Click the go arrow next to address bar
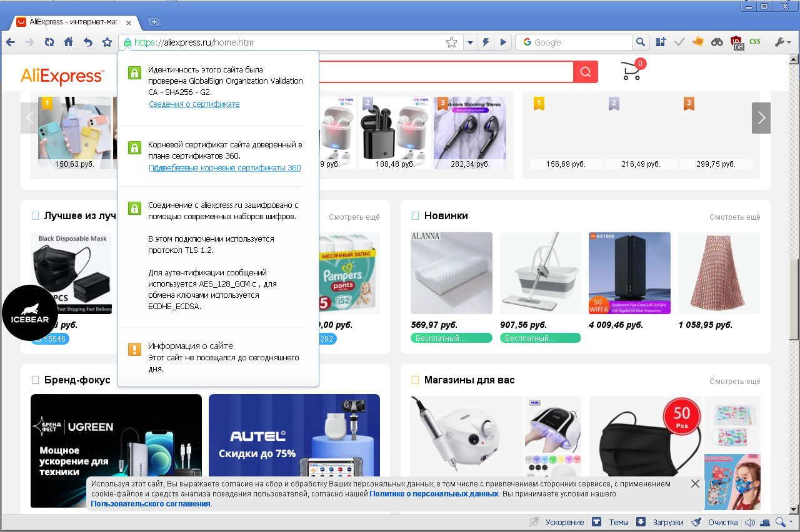This screenshot has width=800, height=532. (x=502, y=42)
